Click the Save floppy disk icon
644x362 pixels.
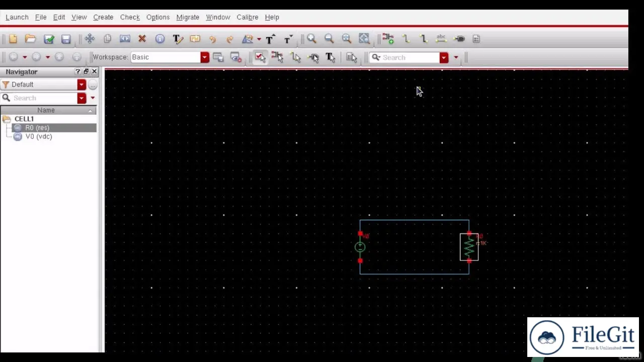(66, 39)
